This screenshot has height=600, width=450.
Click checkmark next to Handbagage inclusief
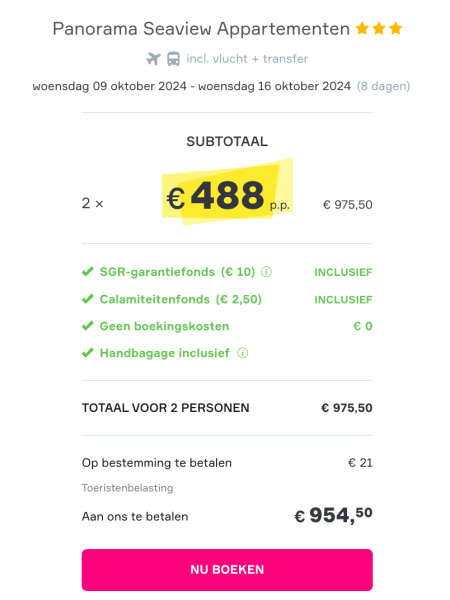(x=88, y=352)
